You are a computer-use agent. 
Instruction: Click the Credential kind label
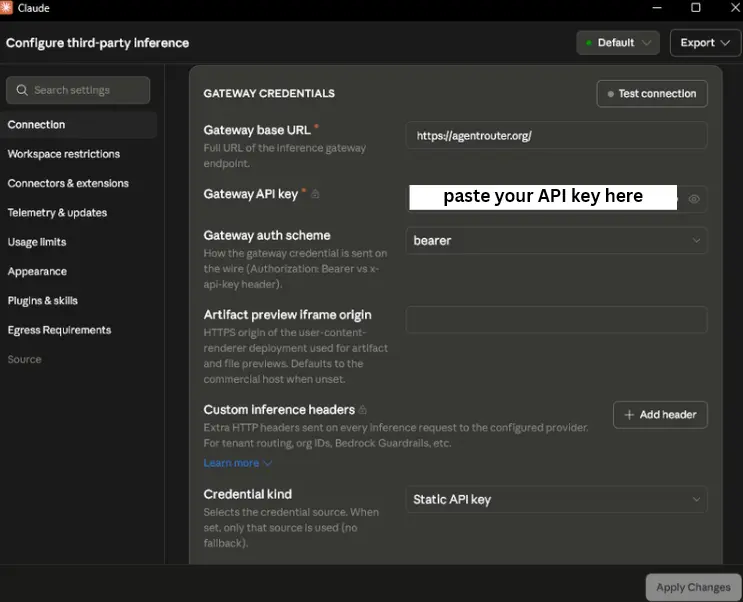coord(248,494)
